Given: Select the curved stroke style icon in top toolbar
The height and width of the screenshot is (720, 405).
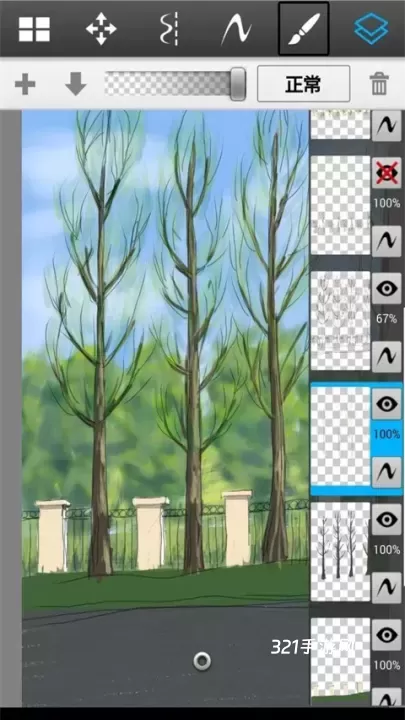Looking at the screenshot, I should pos(236,29).
